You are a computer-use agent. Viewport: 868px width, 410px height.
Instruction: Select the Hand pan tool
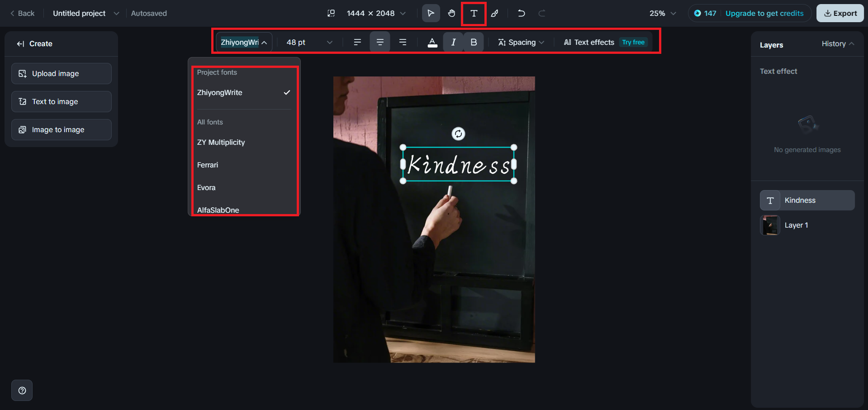click(x=451, y=13)
